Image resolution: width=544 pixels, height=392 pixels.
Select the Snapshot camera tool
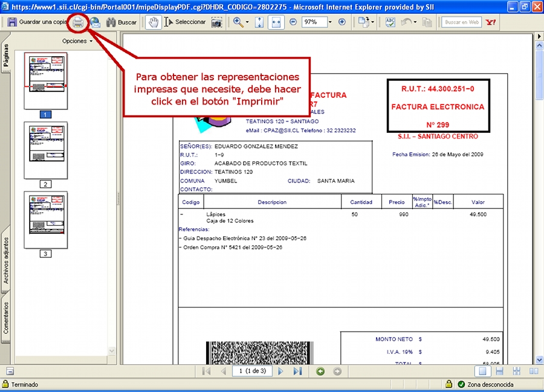(x=216, y=23)
